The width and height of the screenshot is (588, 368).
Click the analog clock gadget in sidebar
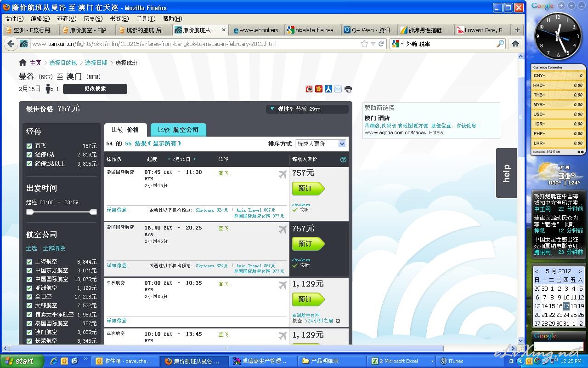559,36
